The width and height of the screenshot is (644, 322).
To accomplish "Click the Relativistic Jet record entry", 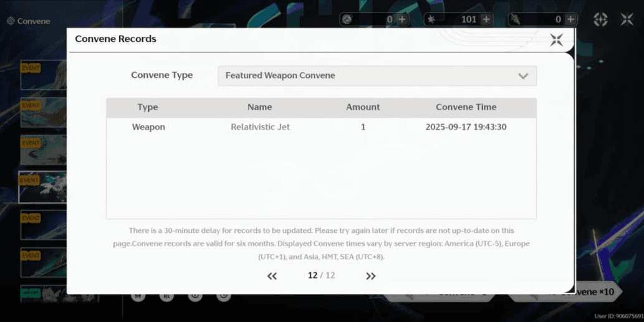I will [260, 127].
